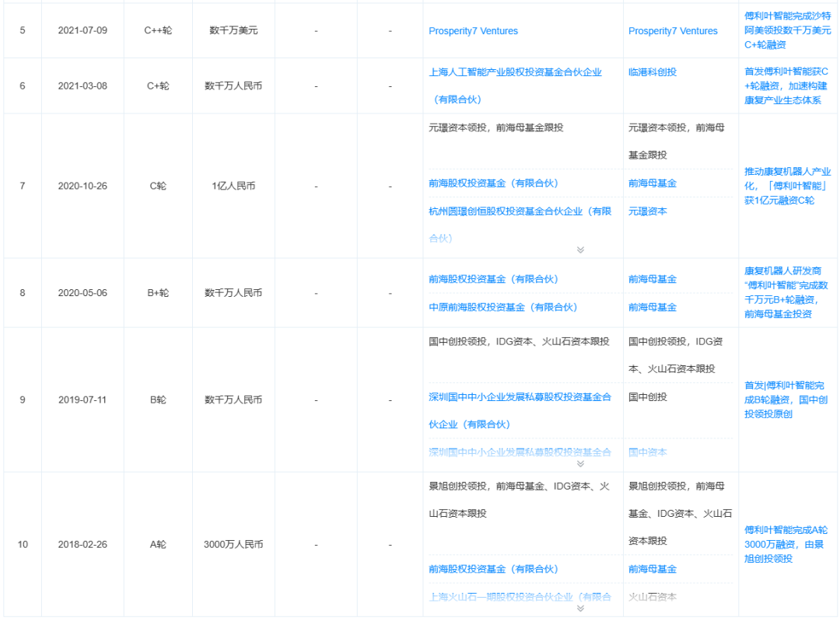
Task: Open 临港科创投 institution link
Action: pos(653,72)
